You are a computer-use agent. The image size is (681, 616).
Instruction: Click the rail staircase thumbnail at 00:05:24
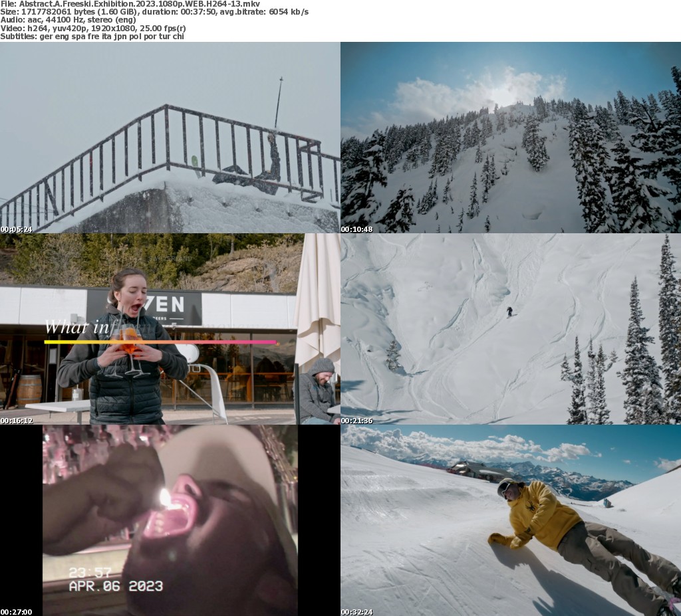click(x=170, y=138)
